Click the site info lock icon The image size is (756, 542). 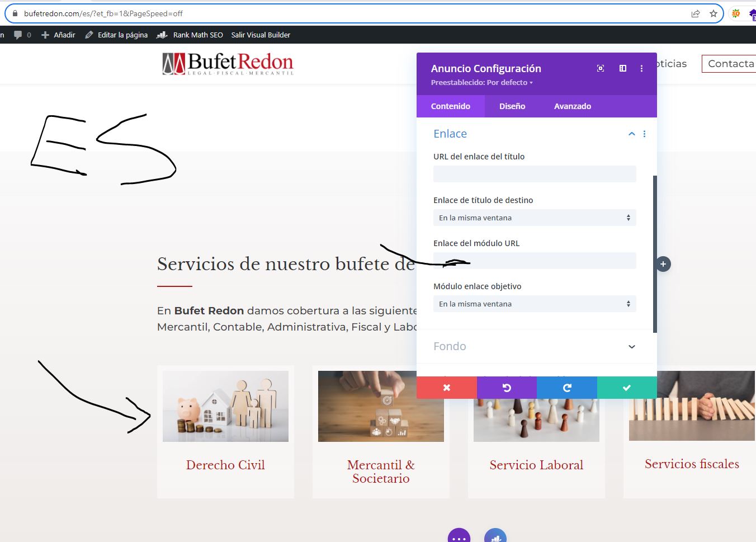(x=15, y=13)
